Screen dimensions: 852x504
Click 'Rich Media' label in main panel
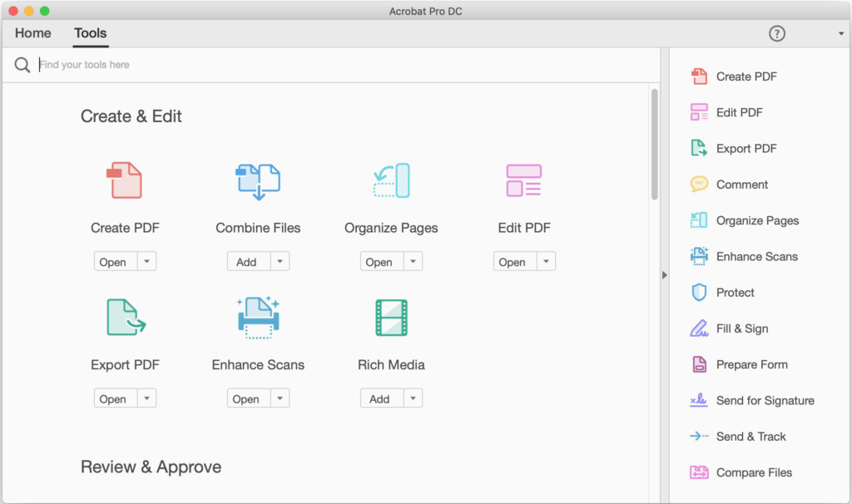point(391,365)
